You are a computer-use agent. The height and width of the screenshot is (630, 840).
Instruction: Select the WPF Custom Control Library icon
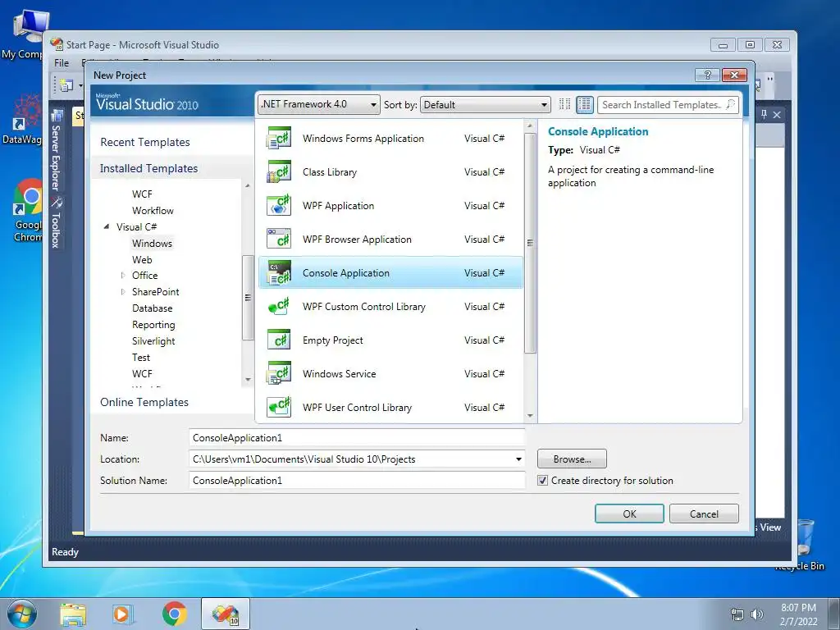click(279, 307)
